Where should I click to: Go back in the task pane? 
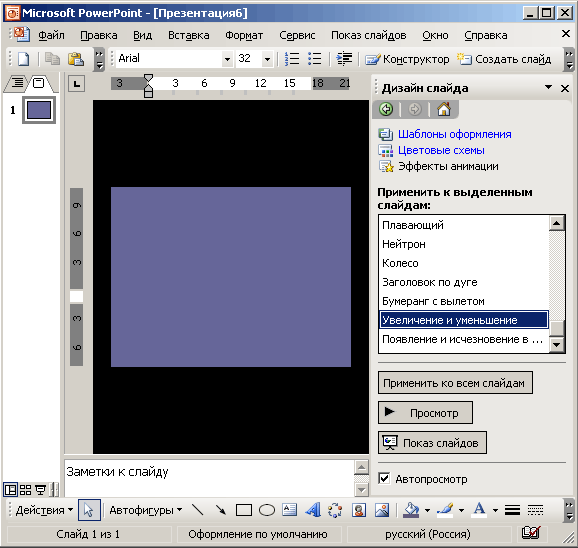386,109
